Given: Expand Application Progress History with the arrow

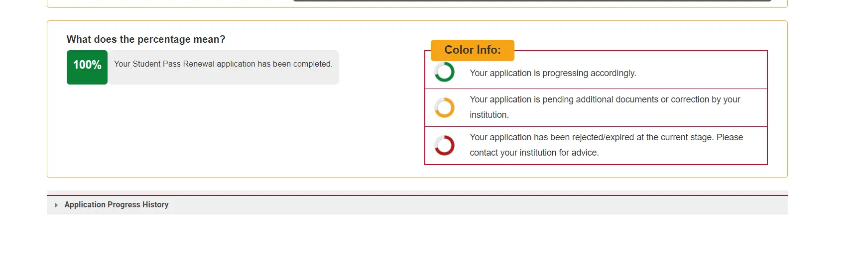Looking at the screenshot, I should (x=56, y=205).
